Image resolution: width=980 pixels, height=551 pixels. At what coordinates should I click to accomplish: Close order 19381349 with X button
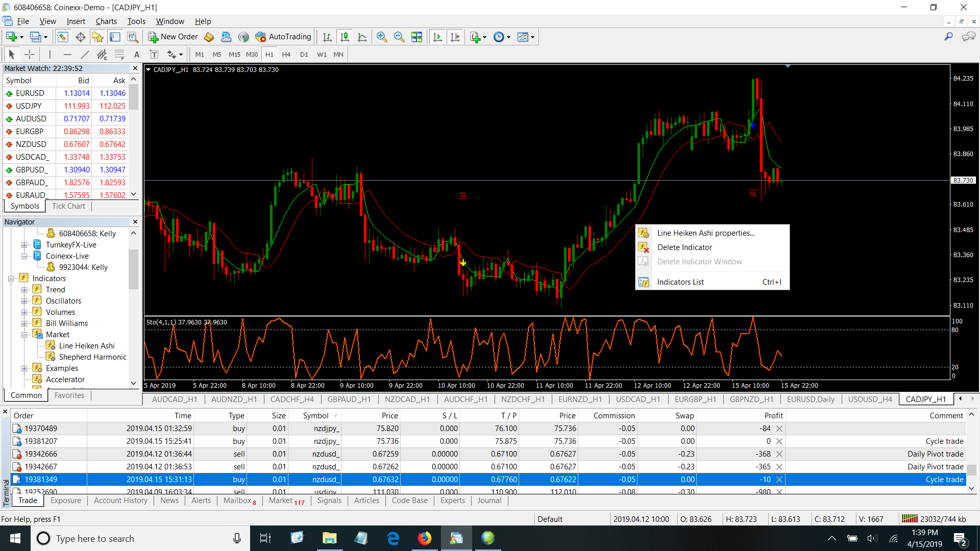pos(779,480)
